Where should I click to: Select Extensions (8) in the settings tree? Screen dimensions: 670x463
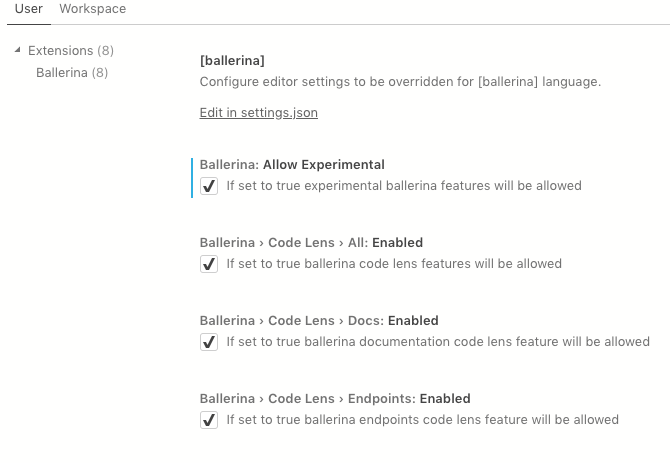(x=70, y=50)
